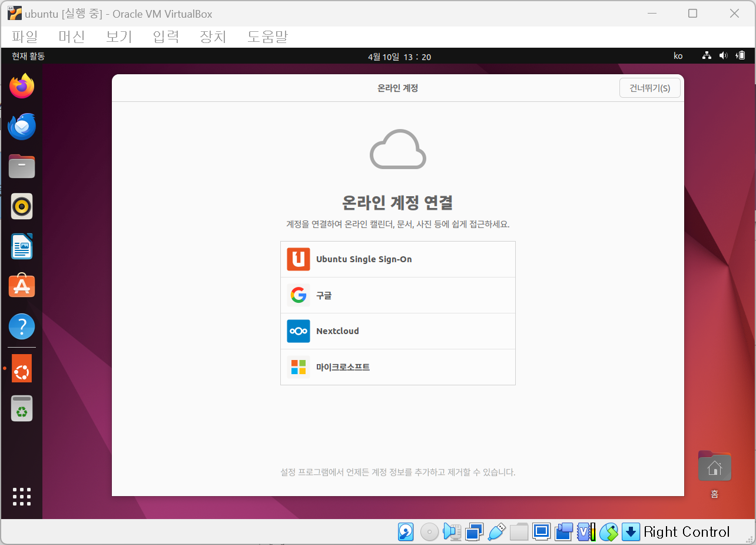Open the 머신 menu in VirtualBox
This screenshot has height=545, width=756.
pos(72,37)
